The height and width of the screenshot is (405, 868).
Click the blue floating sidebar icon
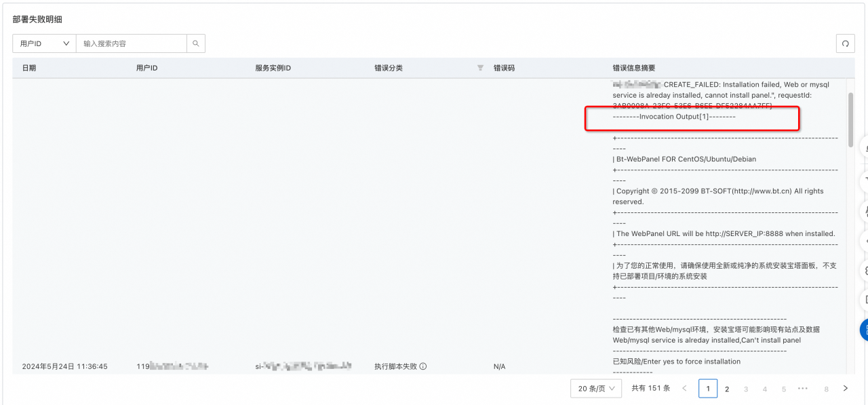click(864, 329)
